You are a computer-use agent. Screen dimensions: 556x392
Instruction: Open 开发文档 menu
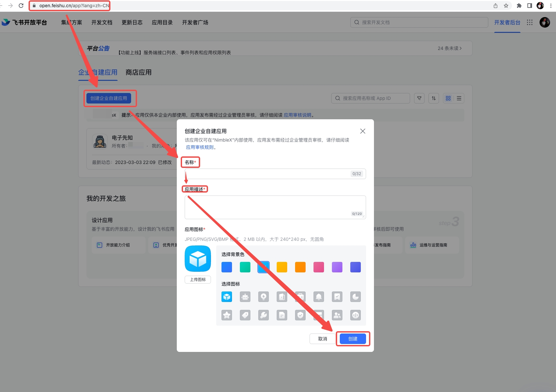point(102,22)
